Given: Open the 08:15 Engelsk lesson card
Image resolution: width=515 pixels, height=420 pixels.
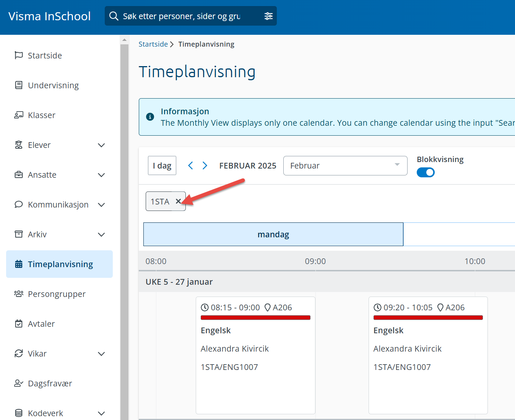Looking at the screenshot, I should (255, 355).
